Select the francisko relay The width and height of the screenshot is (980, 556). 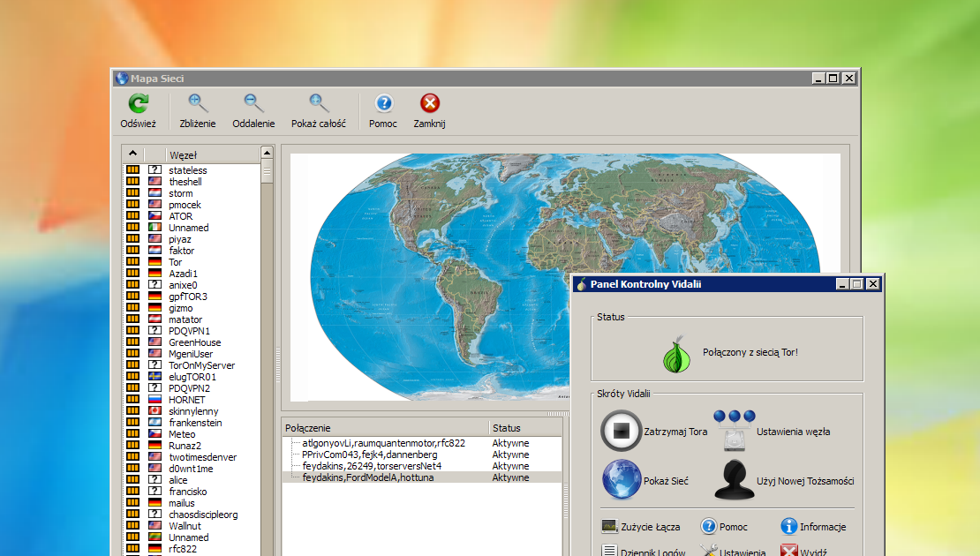(187, 491)
